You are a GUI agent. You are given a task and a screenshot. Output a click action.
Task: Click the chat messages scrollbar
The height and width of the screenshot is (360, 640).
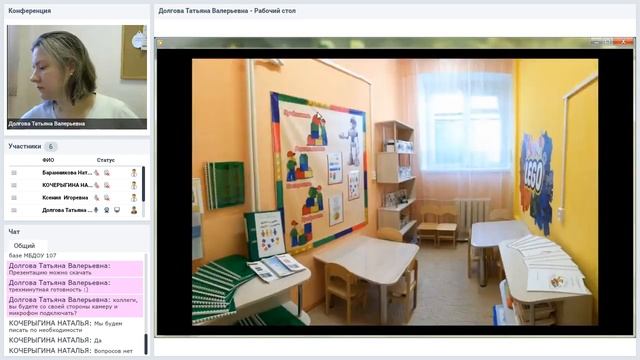point(145,344)
